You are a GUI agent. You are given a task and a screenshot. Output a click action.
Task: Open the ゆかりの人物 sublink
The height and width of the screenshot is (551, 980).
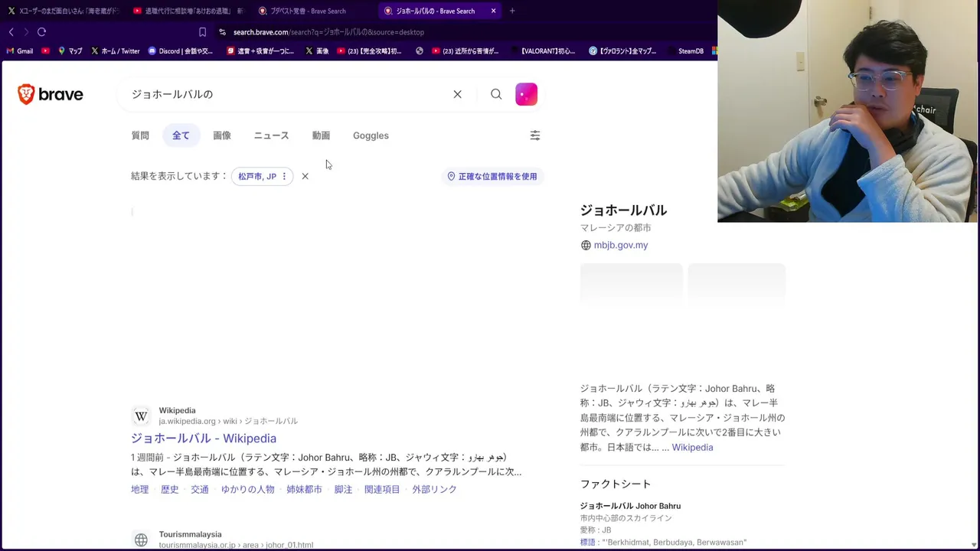click(x=247, y=490)
